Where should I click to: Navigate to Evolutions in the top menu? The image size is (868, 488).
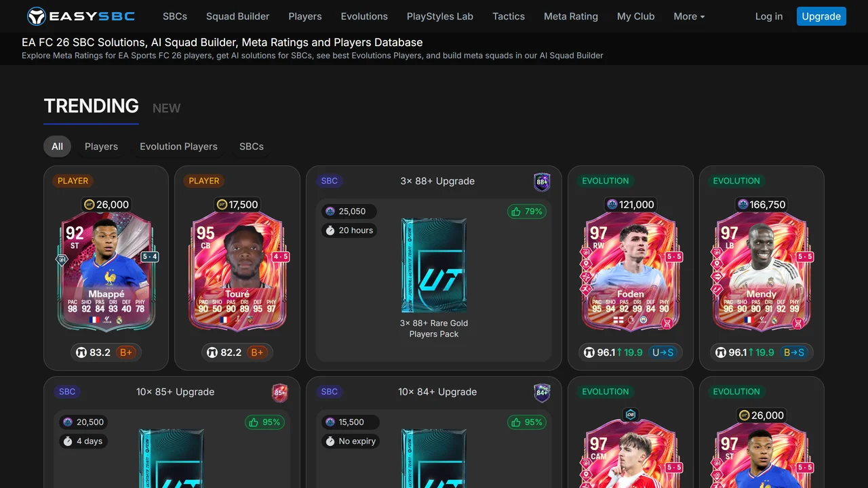(x=364, y=16)
